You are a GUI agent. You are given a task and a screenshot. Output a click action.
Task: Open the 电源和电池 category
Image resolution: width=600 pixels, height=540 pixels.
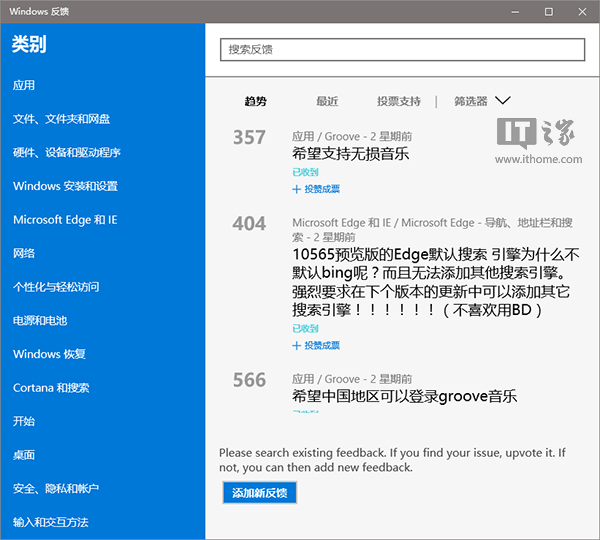coord(40,320)
